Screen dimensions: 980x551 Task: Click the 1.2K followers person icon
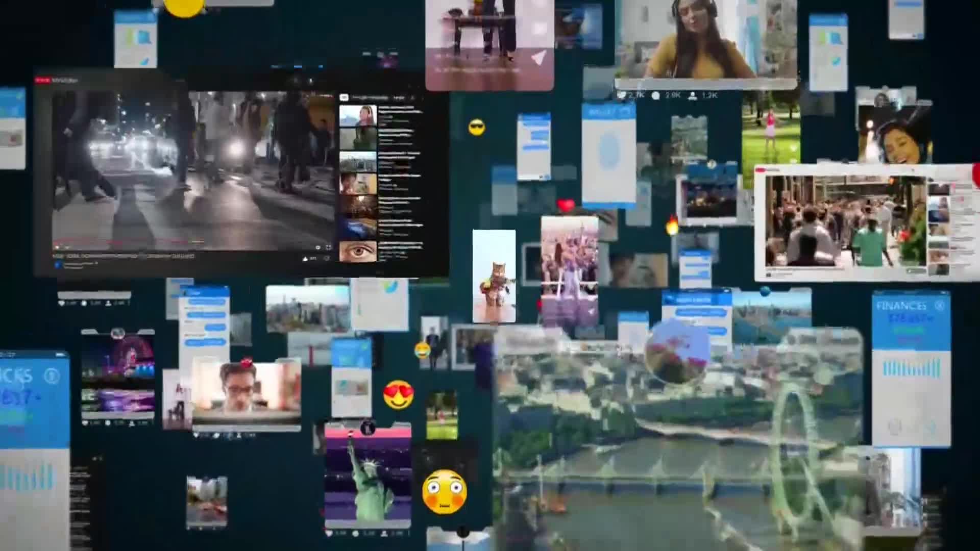(x=693, y=95)
